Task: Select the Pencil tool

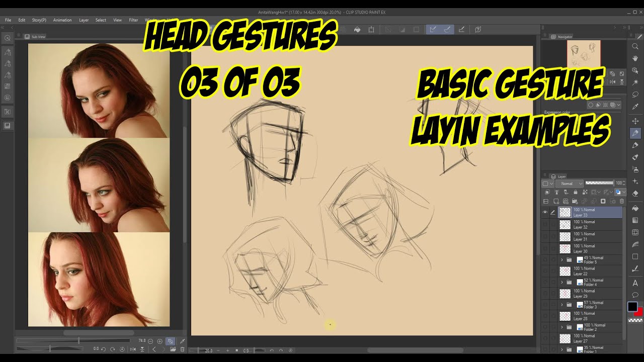Action: click(x=635, y=145)
